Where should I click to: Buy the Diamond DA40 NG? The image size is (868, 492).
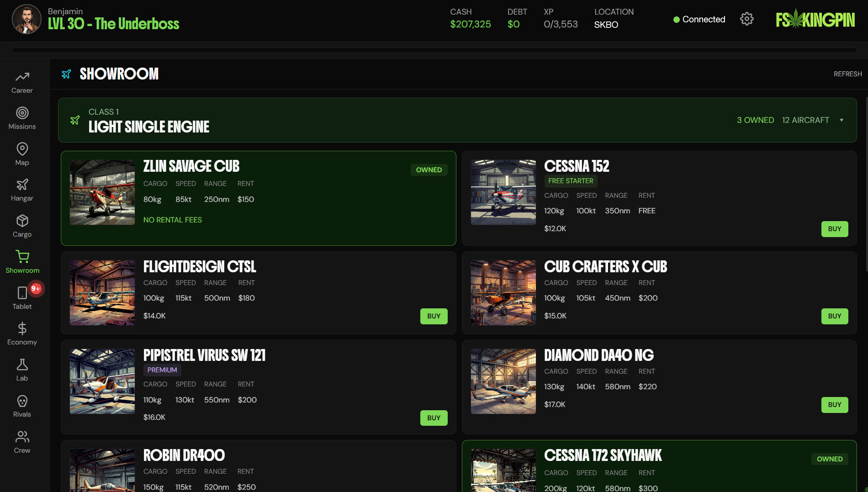click(835, 405)
